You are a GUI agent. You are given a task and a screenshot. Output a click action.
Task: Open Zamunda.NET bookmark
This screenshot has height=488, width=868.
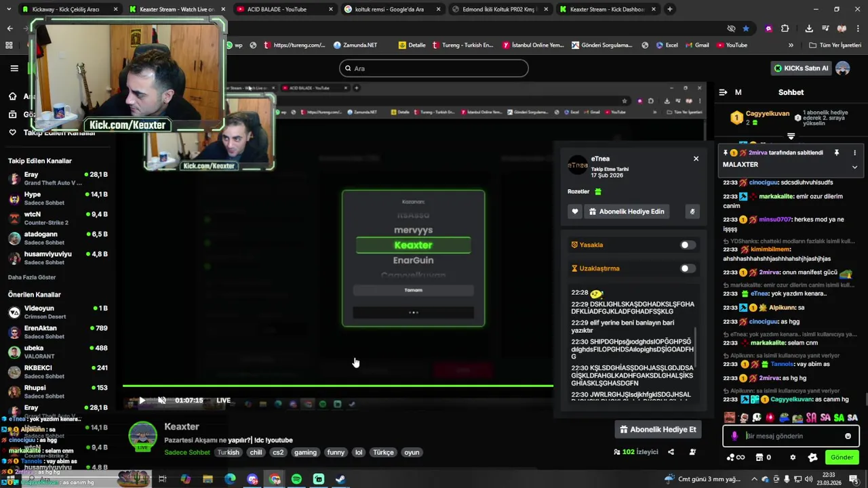(x=355, y=45)
